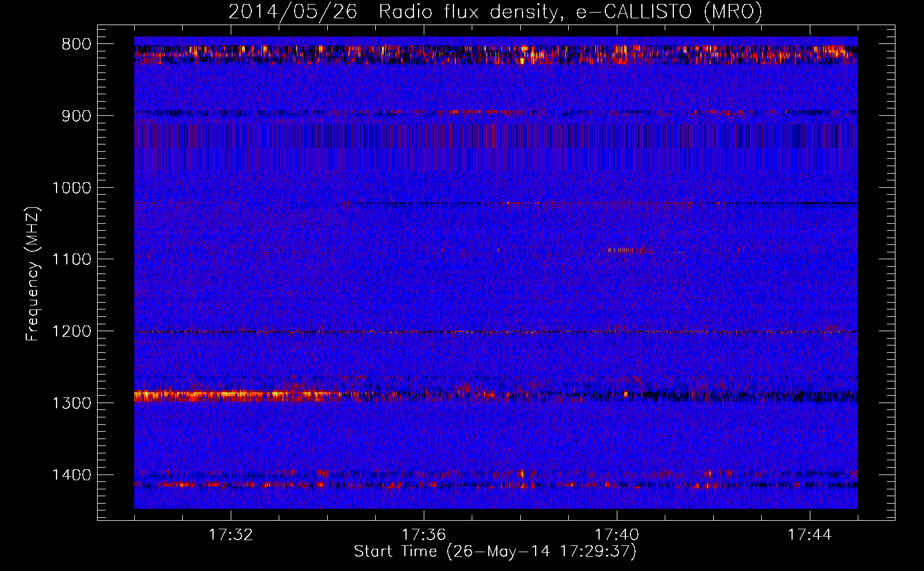This screenshot has height=571, width=924.
Task: Click the 17:36 time tick label
Action: click(424, 535)
